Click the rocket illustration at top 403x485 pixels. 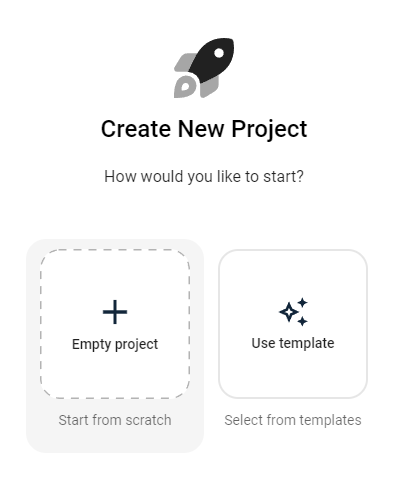204,68
